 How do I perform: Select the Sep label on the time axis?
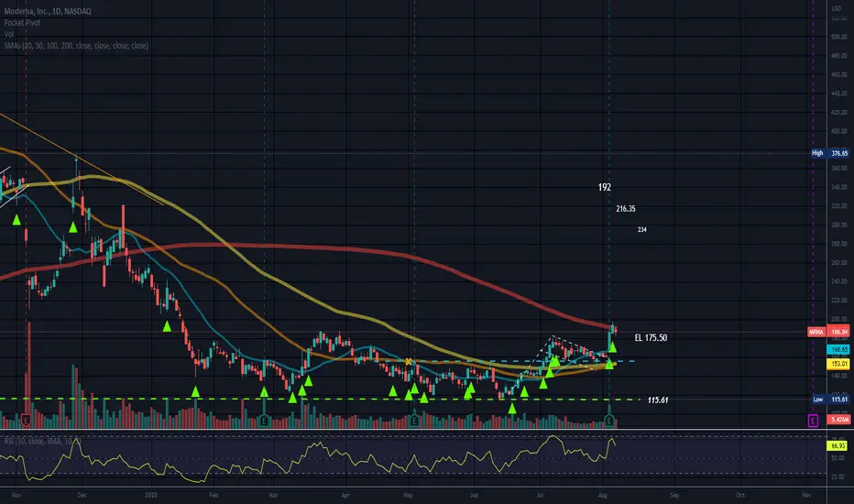pyautogui.click(x=674, y=495)
